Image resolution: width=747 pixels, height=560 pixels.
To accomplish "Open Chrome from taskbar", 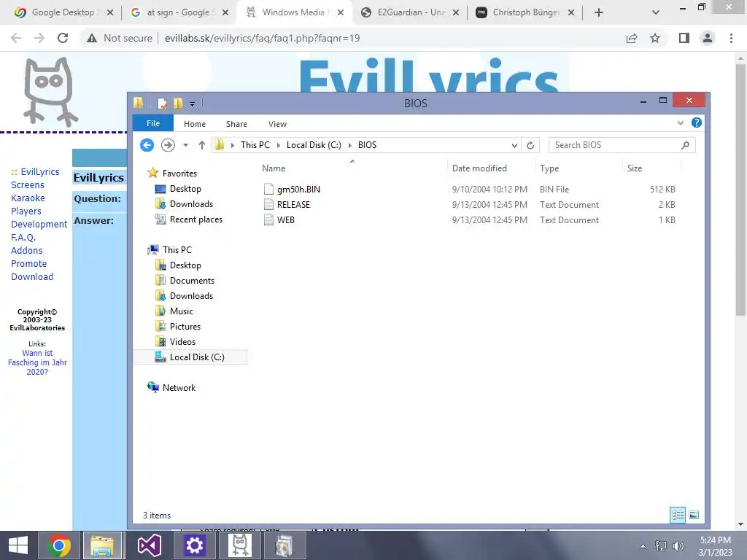I will pyautogui.click(x=59, y=545).
